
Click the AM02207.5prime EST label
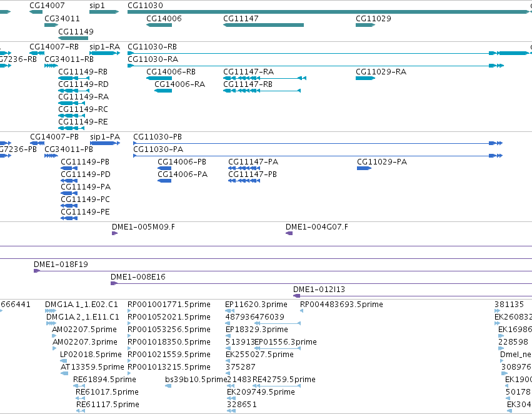(x=84, y=330)
